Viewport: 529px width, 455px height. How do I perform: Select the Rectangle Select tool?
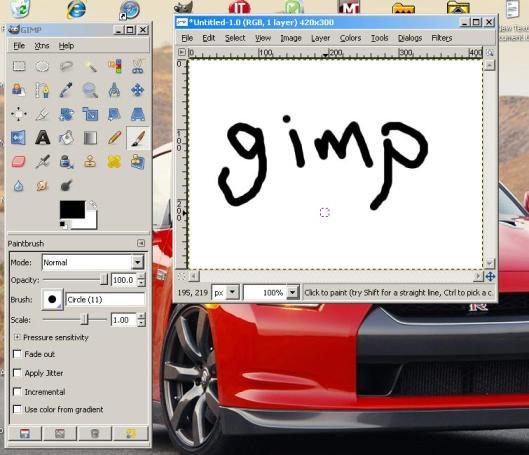pyautogui.click(x=19, y=66)
